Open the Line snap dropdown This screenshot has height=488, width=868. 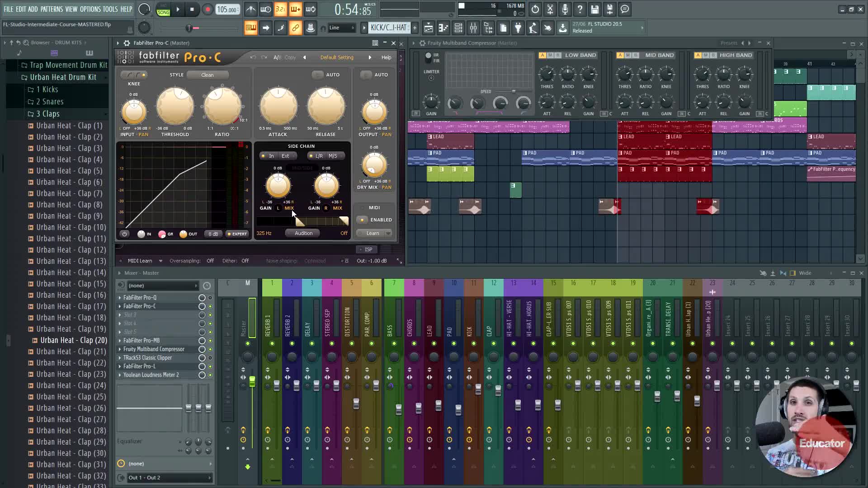point(342,28)
